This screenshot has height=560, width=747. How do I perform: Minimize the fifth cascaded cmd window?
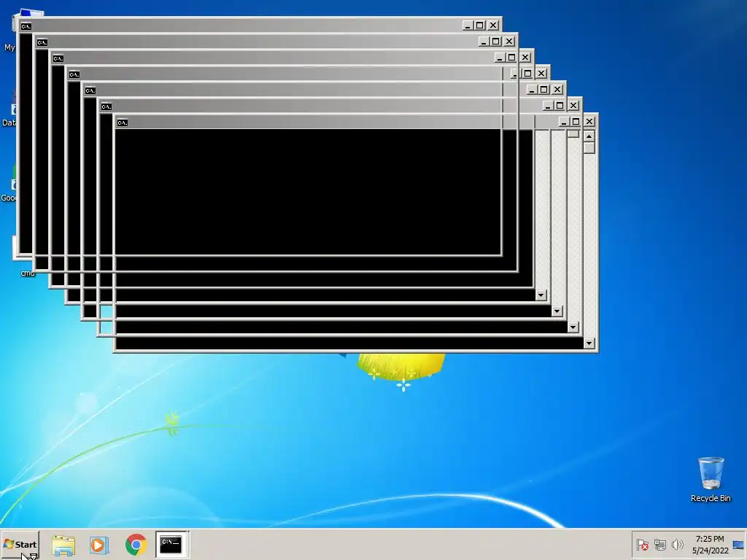click(x=531, y=90)
